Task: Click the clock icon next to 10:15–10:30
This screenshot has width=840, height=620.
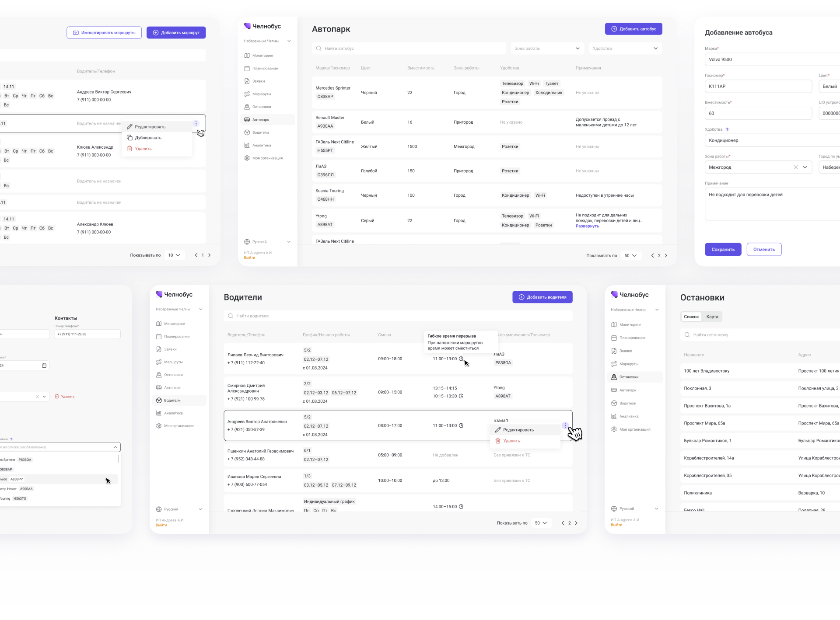Action: click(x=461, y=396)
